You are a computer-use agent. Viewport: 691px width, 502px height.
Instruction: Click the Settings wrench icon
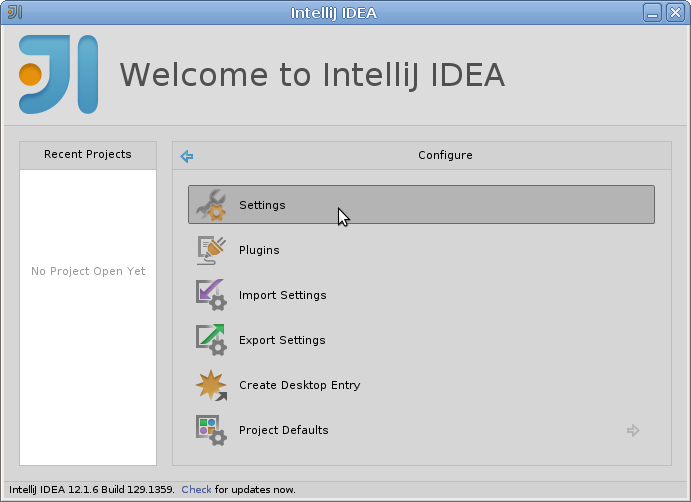211,205
